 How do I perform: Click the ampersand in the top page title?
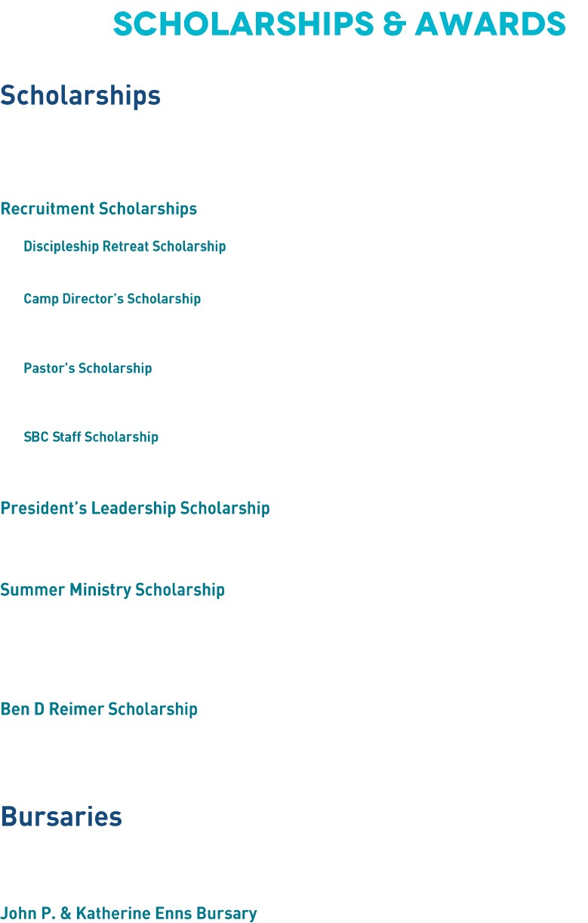coord(392,24)
